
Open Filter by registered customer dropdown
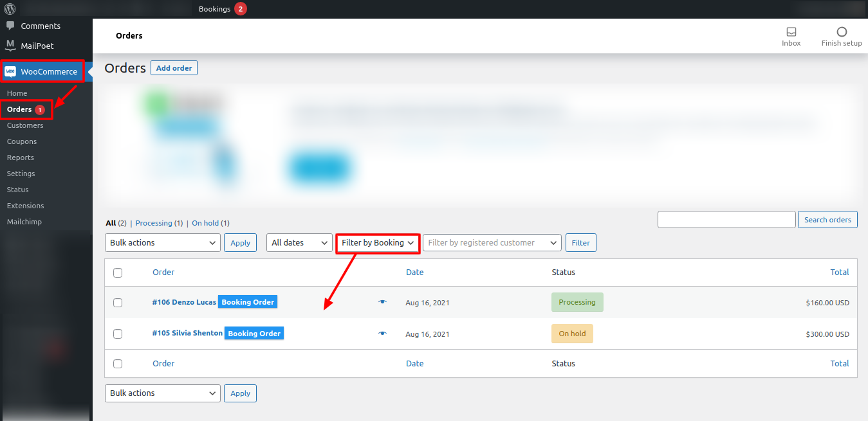pyautogui.click(x=492, y=242)
